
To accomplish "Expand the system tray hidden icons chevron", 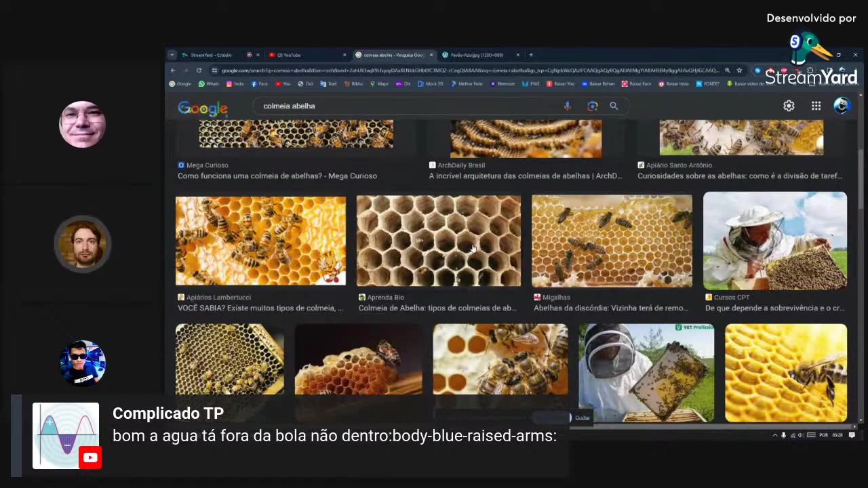I will point(775,435).
